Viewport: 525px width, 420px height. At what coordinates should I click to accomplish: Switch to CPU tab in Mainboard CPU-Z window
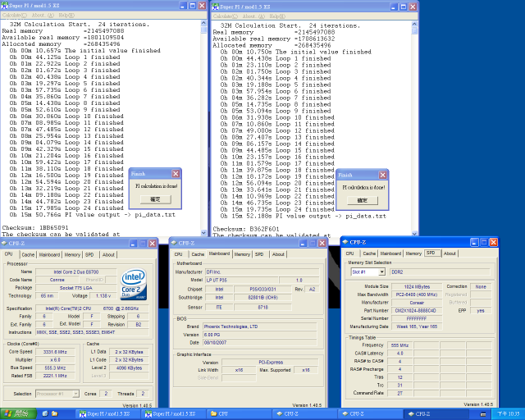click(179, 254)
